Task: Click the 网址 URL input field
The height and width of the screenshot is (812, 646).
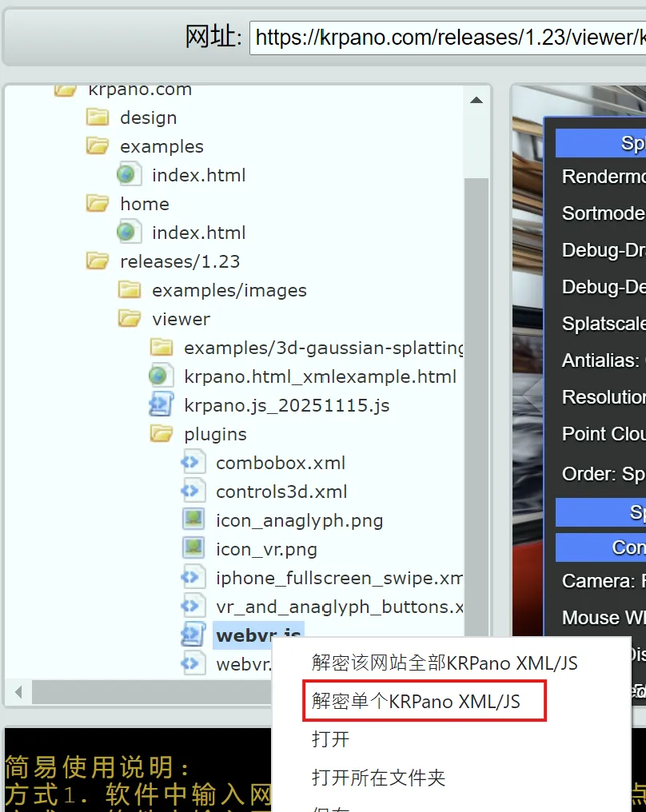Action: [x=448, y=38]
